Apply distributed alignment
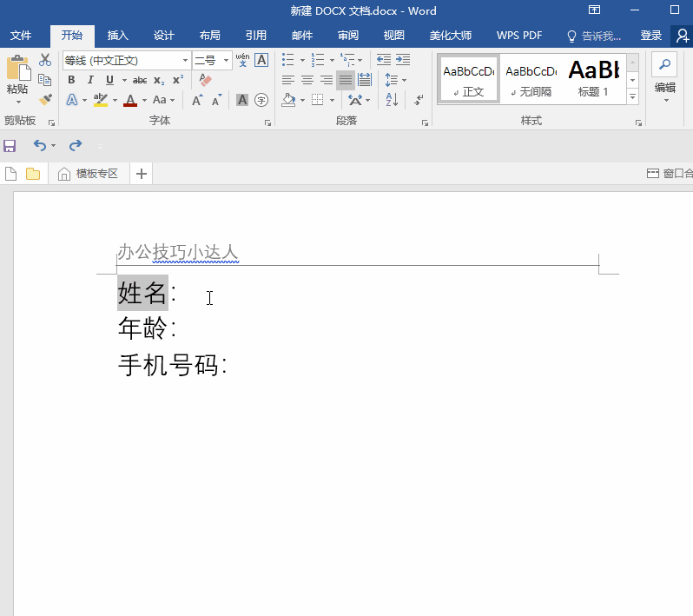693x616 pixels. point(365,80)
